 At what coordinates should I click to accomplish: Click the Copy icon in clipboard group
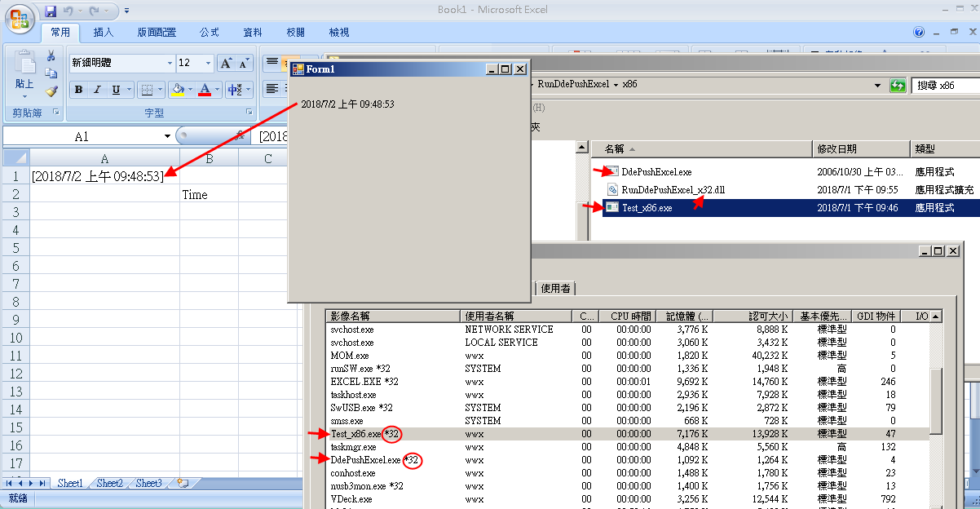pyautogui.click(x=51, y=73)
